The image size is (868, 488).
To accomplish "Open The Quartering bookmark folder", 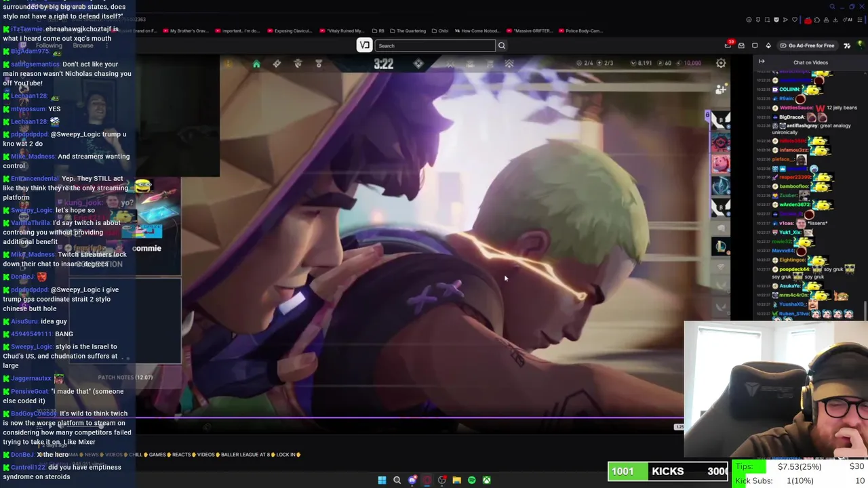I will pos(408,30).
